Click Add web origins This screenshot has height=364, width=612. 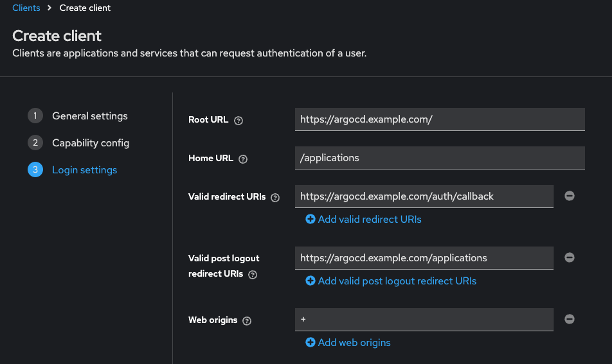point(348,342)
